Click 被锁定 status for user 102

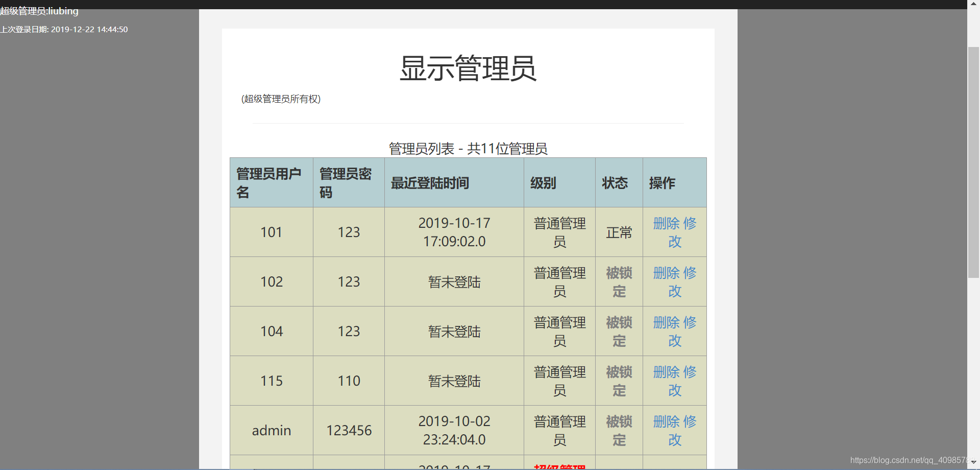[619, 282]
